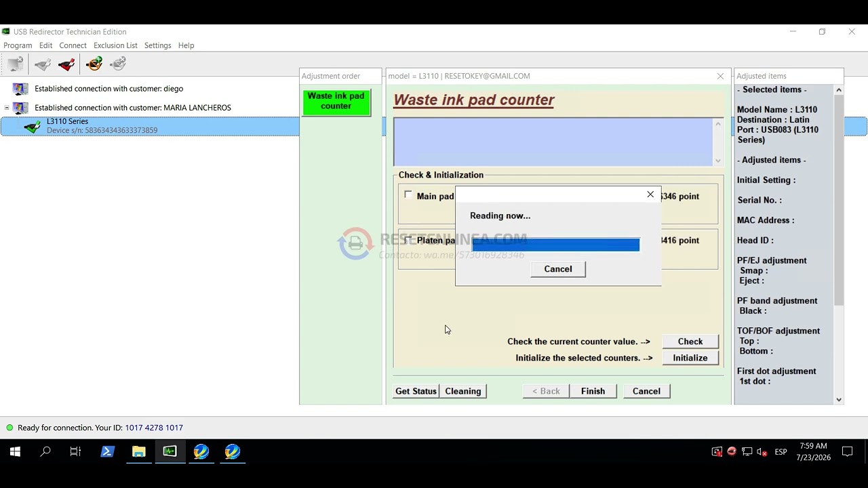Open the Windows Start menu
Viewport: 868px width, 488px height.
point(15,451)
